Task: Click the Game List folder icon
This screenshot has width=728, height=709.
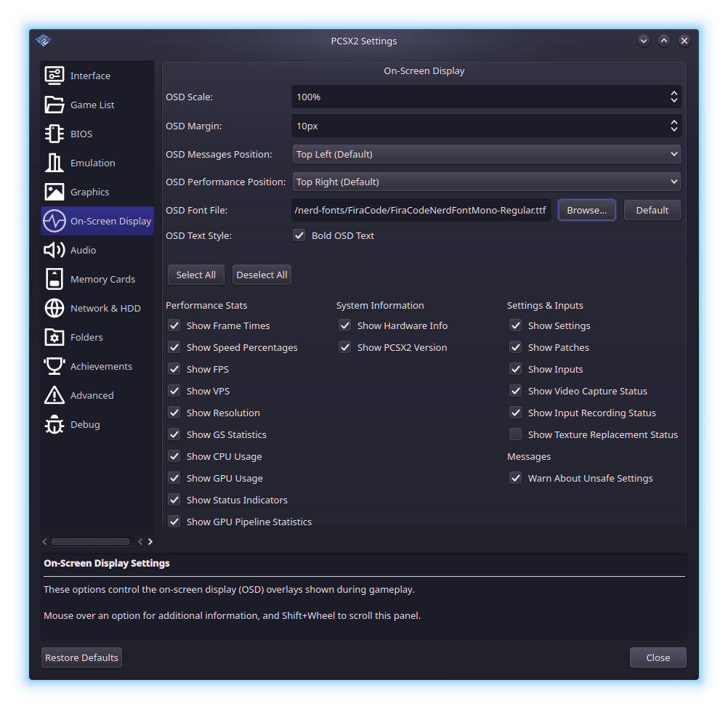Action: (54, 105)
